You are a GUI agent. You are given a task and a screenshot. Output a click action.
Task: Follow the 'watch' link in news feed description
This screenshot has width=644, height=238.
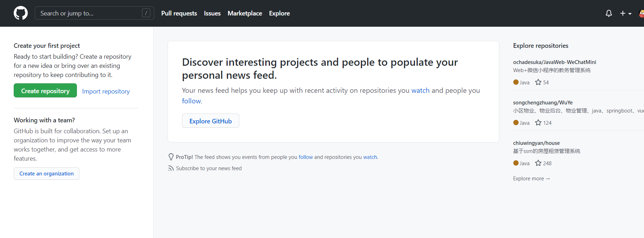coord(421,90)
